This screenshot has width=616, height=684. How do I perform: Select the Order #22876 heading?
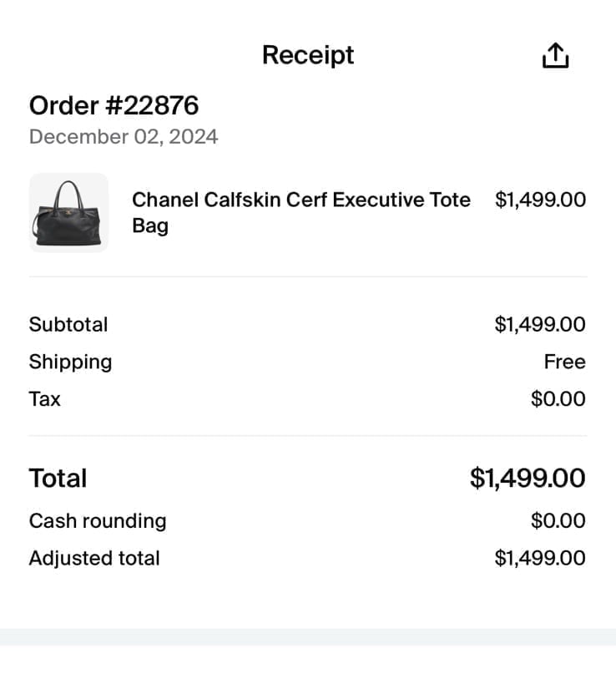[x=114, y=105]
